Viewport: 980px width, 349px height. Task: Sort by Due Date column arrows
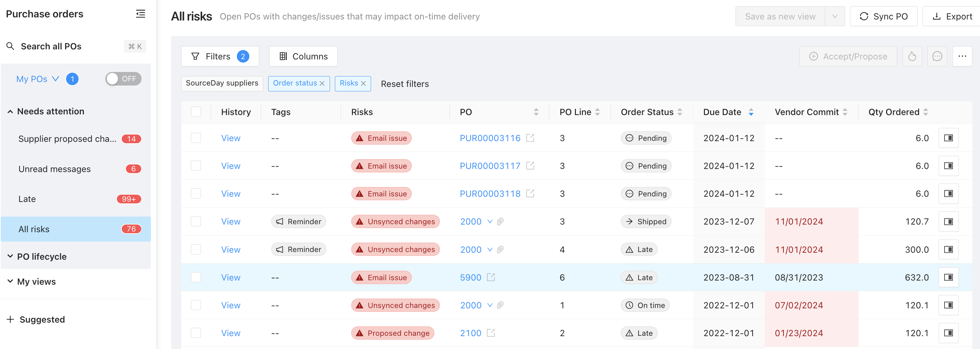751,112
